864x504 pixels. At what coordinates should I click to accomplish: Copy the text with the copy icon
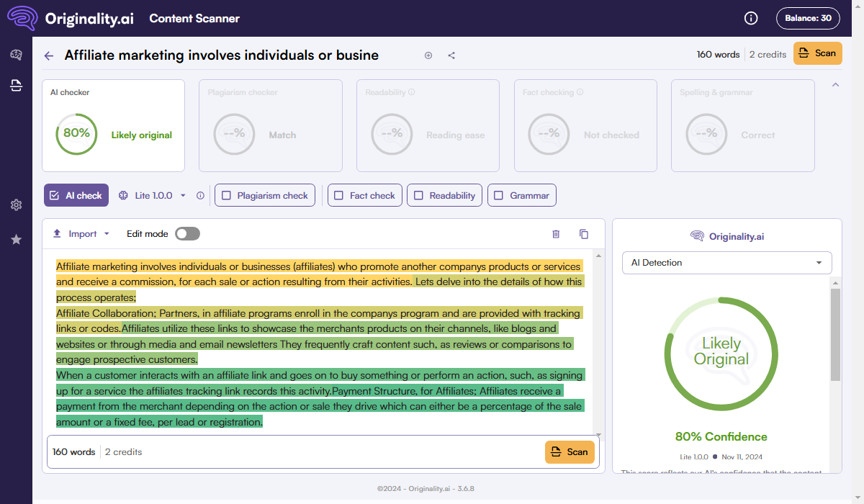pyautogui.click(x=584, y=234)
